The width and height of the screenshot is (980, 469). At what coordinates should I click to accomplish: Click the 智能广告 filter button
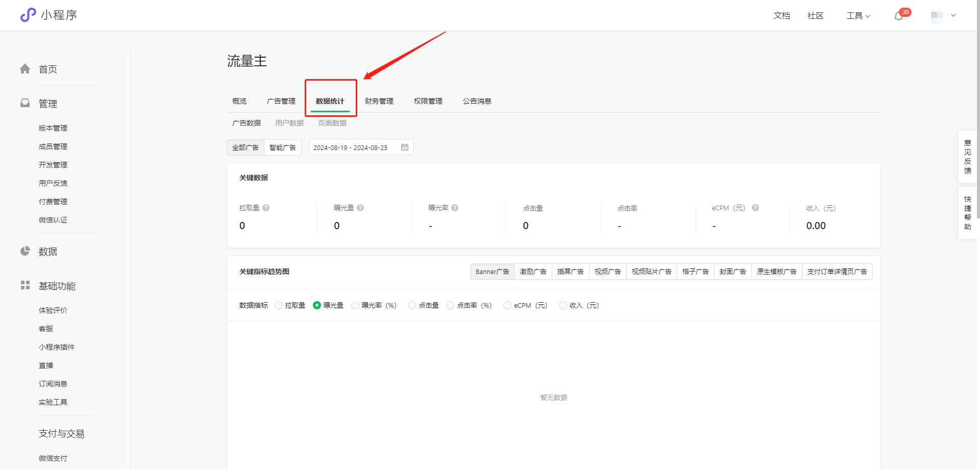(x=283, y=147)
